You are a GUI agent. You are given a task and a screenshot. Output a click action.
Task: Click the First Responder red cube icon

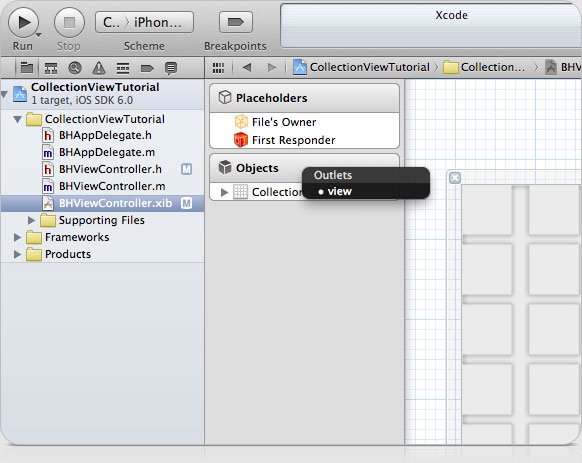pos(241,140)
